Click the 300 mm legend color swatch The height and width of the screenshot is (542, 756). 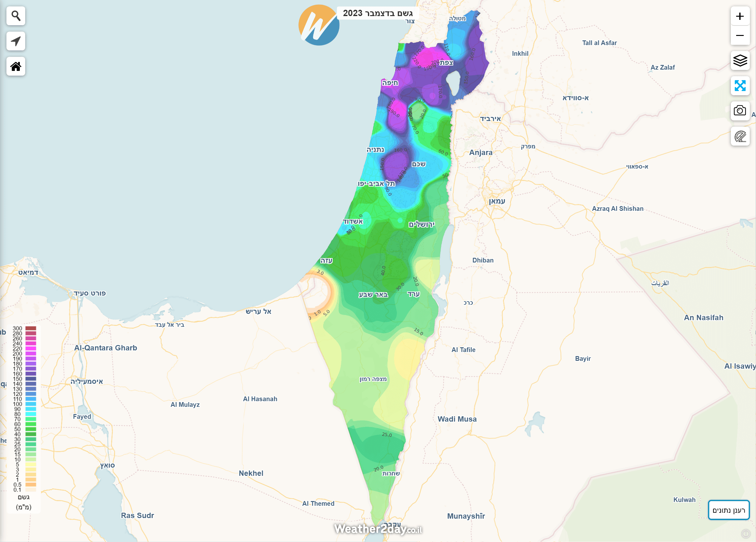click(x=31, y=329)
